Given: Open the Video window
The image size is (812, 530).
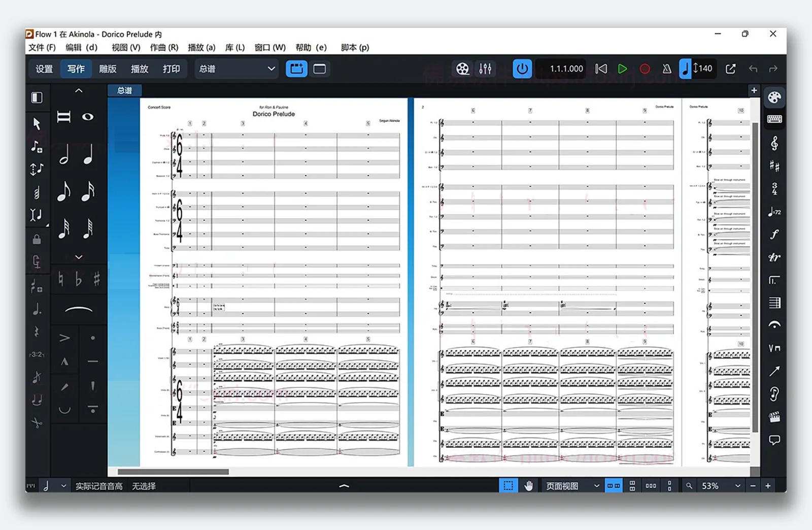Looking at the screenshot, I should point(462,69).
